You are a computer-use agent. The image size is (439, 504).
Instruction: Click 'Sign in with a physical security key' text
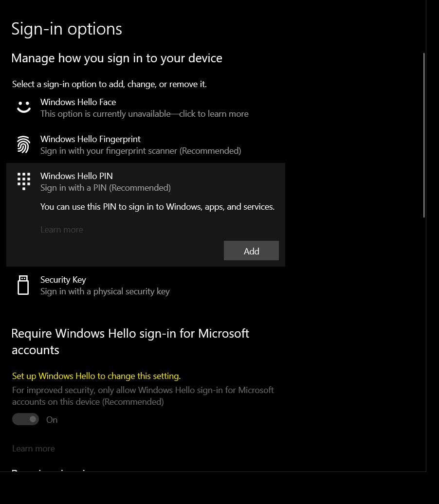(x=105, y=291)
